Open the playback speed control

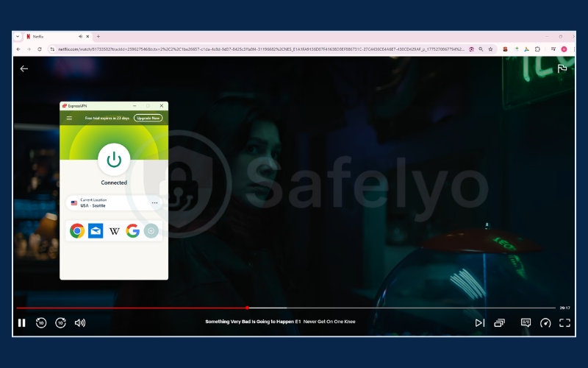pos(545,322)
